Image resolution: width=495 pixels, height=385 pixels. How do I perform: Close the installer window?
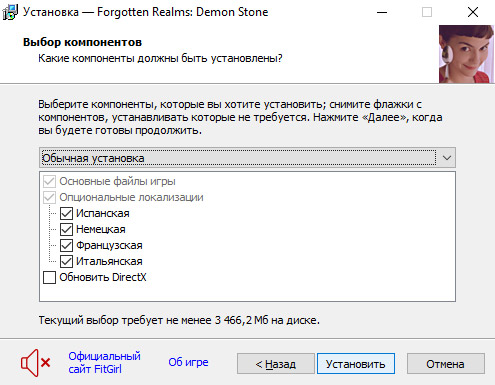click(473, 12)
